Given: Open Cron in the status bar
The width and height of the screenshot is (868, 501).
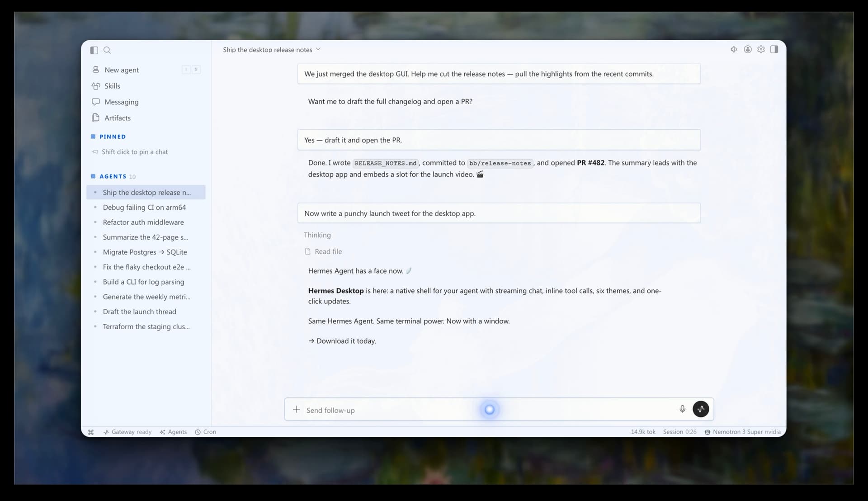Looking at the screenshot, I should [205, 432].
